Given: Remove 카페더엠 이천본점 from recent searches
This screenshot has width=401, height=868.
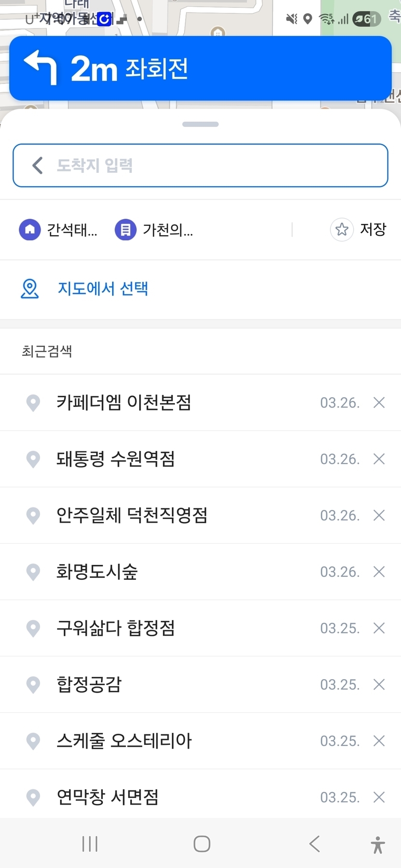Looking at the screenshot, I should [379, 402].
